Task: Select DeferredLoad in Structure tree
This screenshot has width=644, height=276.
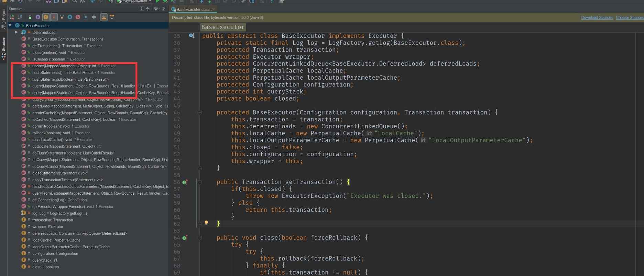Action: click(44, 32)
